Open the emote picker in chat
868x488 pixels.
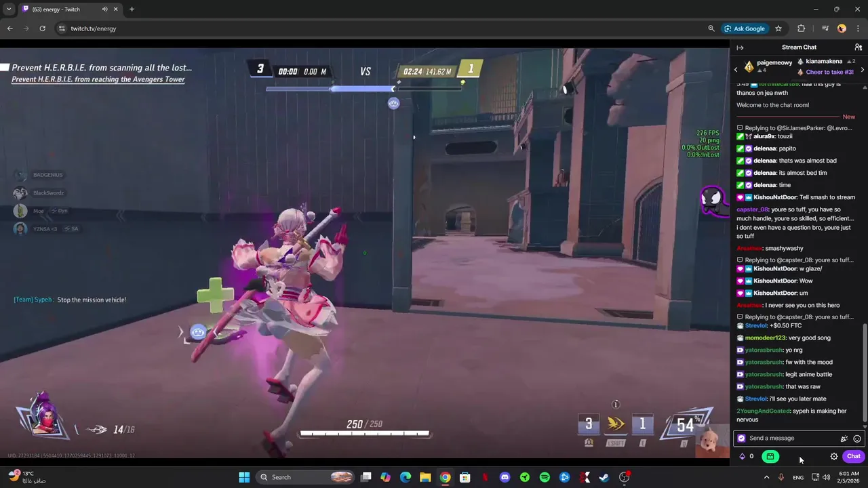[x=857, y=439]
